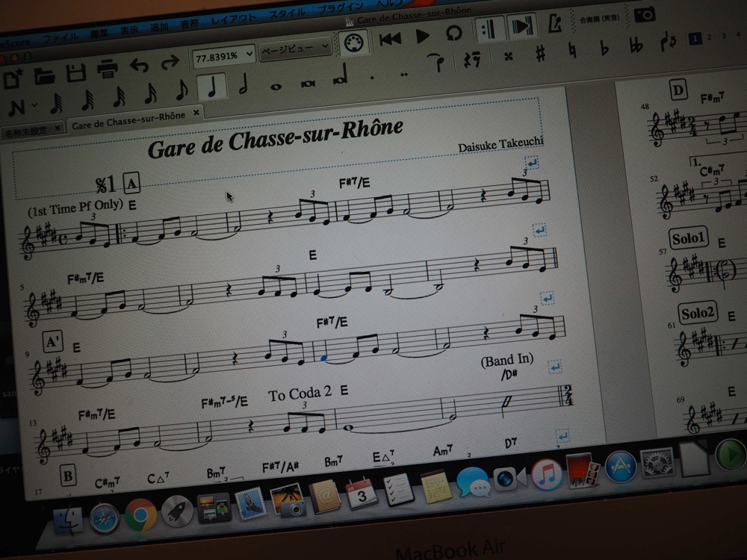Open the 77.8391% zoom level dropdown

coord(223,56)
